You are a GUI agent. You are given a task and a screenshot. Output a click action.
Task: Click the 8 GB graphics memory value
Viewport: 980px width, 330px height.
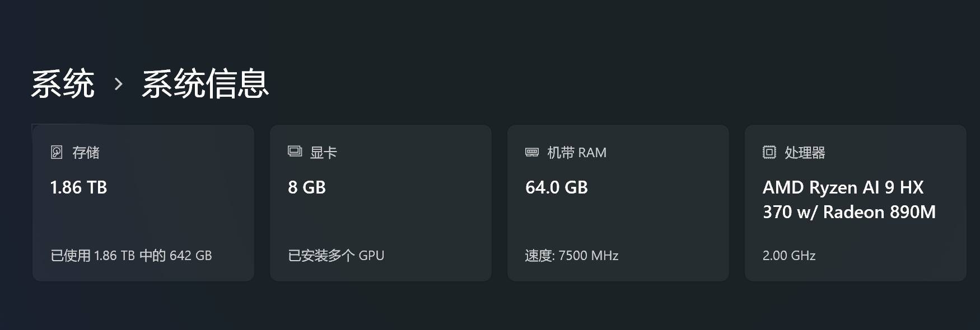click(307, 187)
